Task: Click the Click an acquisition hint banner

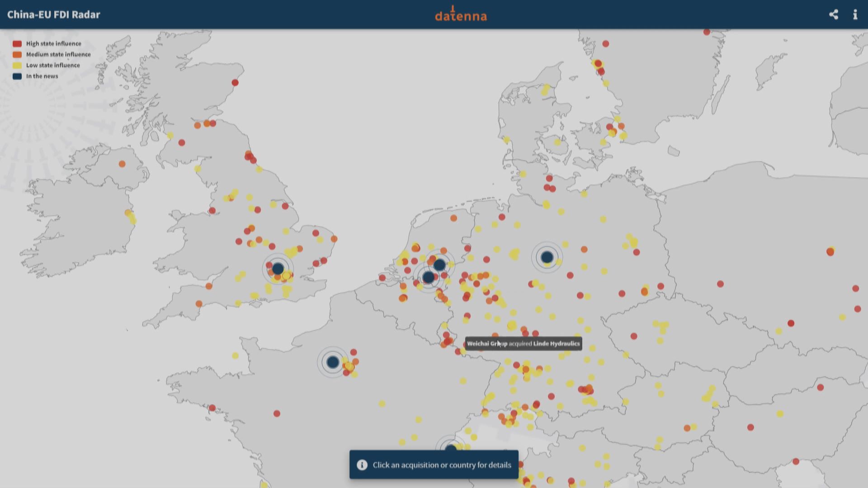Action: click(442, 465)
